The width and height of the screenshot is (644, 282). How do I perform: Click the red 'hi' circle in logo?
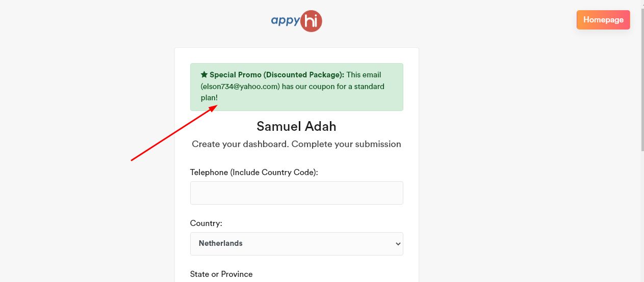(x=311, y=21)
